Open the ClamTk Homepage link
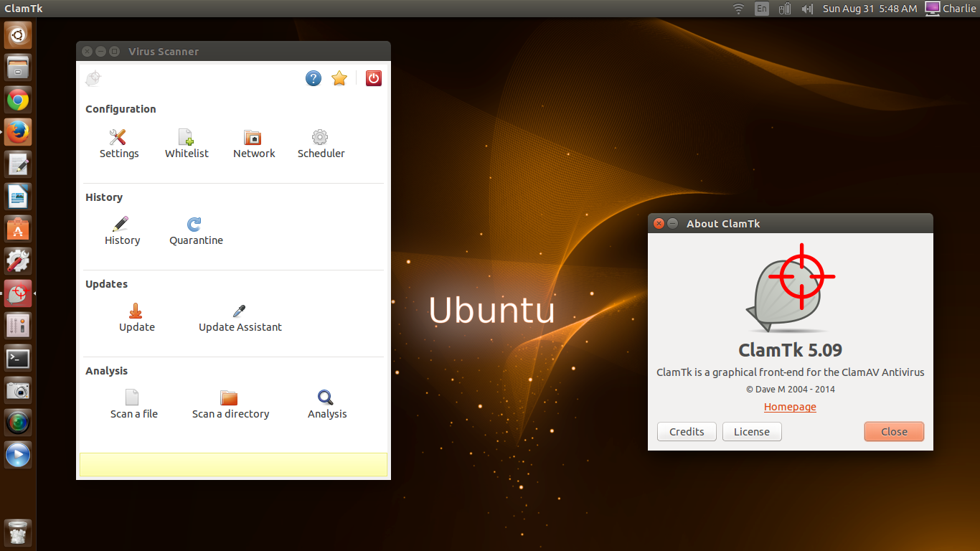The height and width of the screenshot is (551, 980). click(790, 407)
